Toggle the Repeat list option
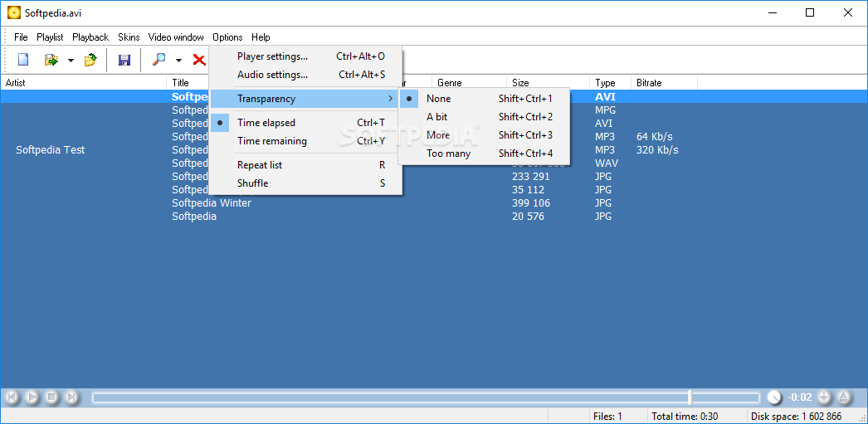 (x=305, y=165)
